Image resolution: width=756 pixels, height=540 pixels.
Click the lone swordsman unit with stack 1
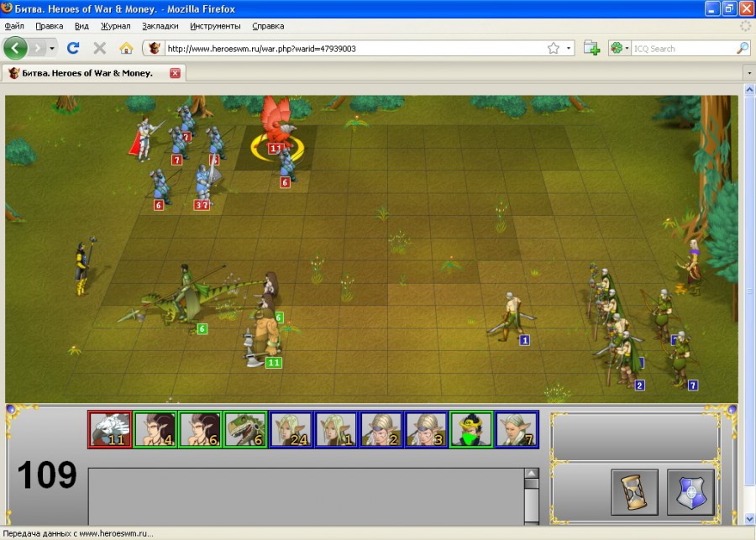click(x=511, y=316)
